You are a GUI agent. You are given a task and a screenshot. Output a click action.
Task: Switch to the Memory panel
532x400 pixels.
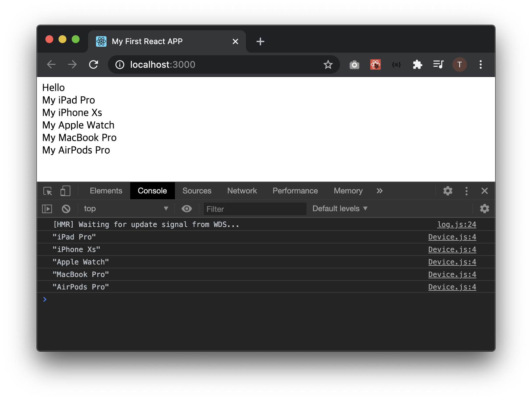point(348,191)
